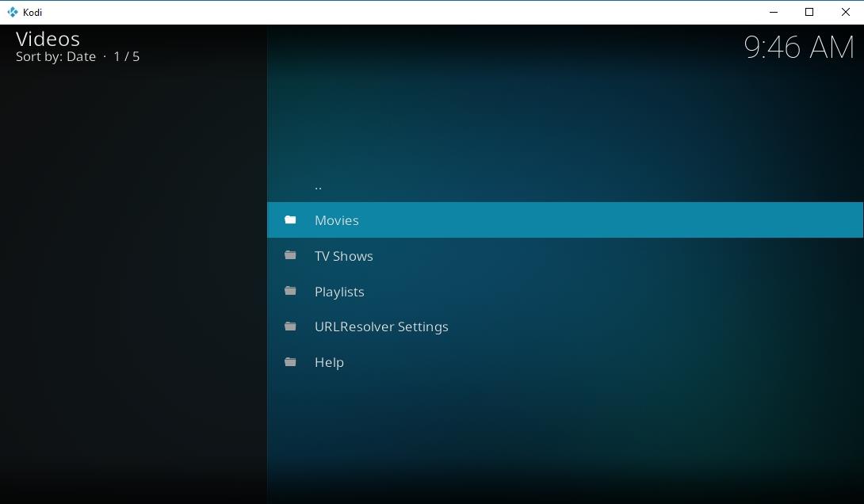This screenshot has width=864, height=504.
Task: Minimize the Kodi window
Action: tap(773, 12)
